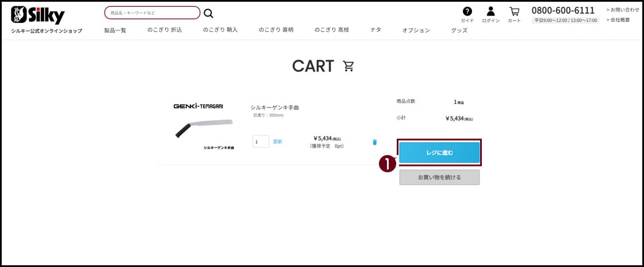Open the カート cart icon in header
Screen dimensions: 644x267
pyautogui.click(x=514, y=11)
